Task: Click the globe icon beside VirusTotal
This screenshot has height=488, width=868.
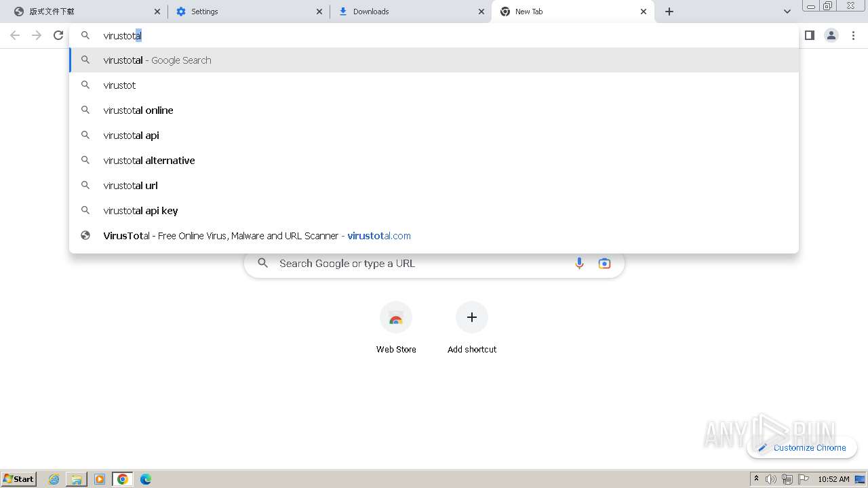Action: coord(85,236)
